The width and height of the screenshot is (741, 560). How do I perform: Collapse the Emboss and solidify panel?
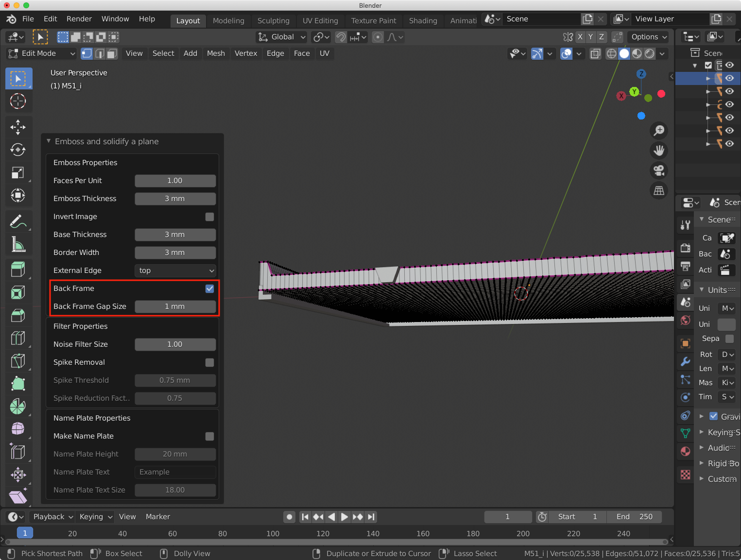pos(49,141)
